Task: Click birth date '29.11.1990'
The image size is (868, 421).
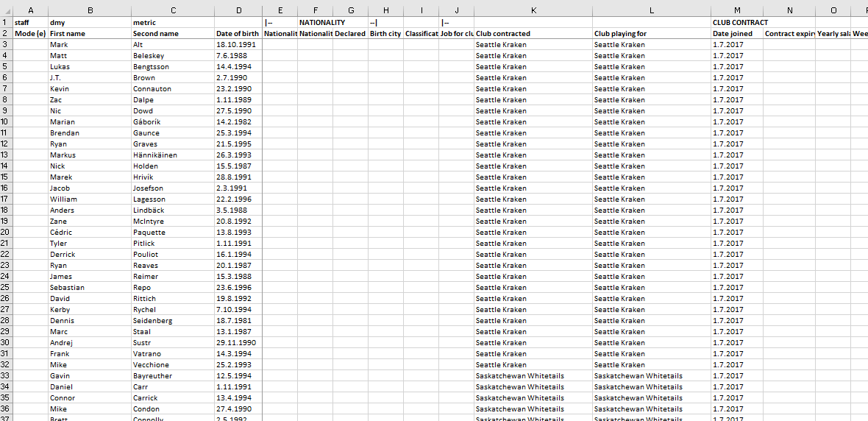Action: (236, 342)
